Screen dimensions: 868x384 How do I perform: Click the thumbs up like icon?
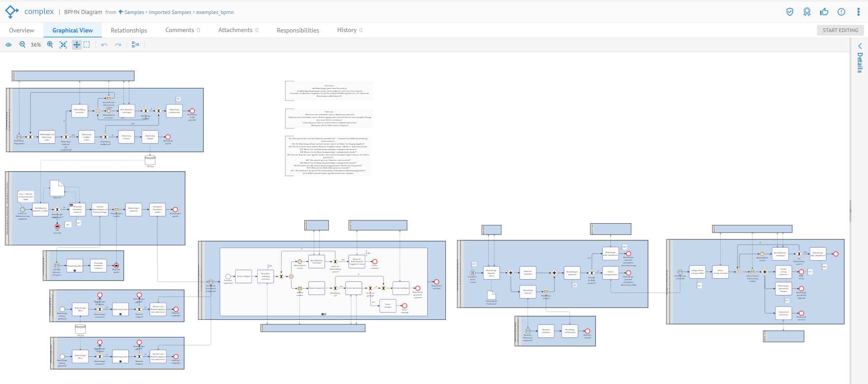(824, 12)
